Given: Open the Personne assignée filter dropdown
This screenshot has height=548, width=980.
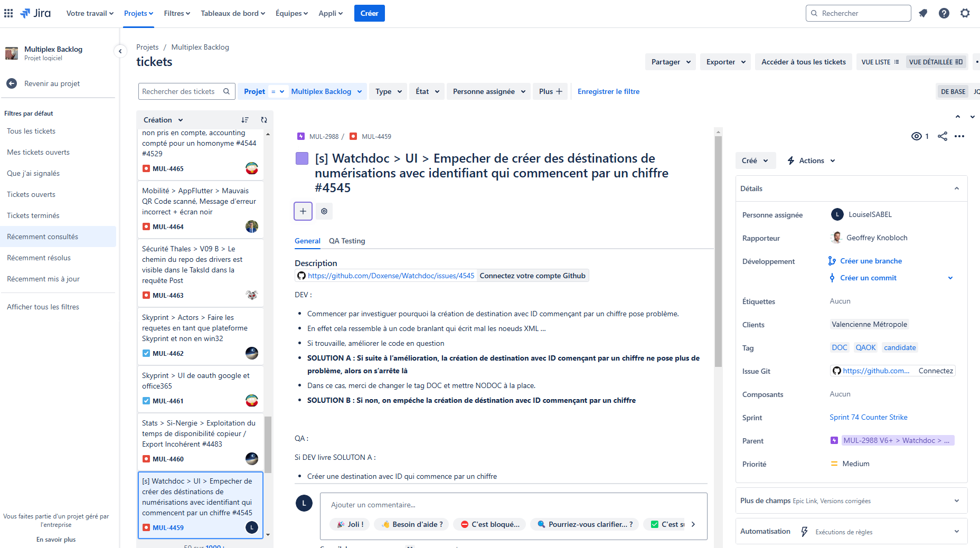Looking at the screenshot, I should 489,91.
